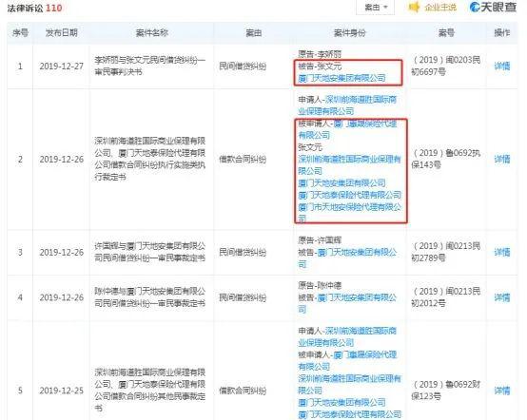Open 厦门市天地安保险代理有限公司 link in row 2
Viewport: 527px width, 420px height.
(x=349, y=213)
